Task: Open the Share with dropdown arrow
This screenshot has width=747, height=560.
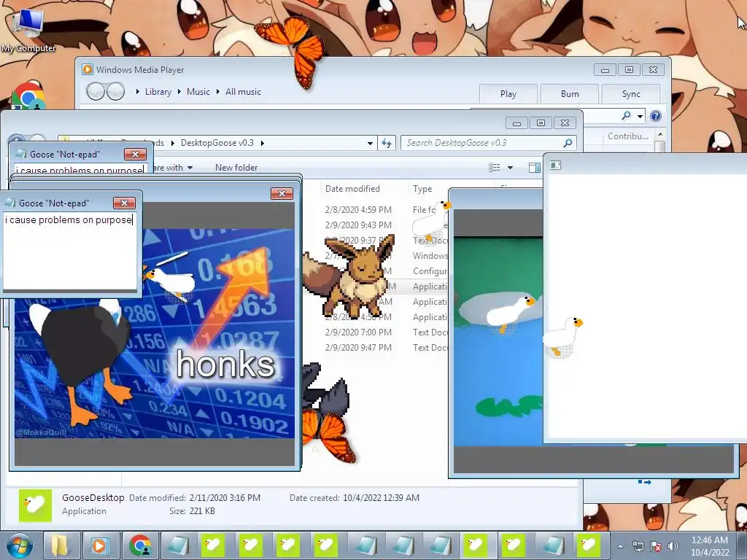Action: [x=190, y=168]
